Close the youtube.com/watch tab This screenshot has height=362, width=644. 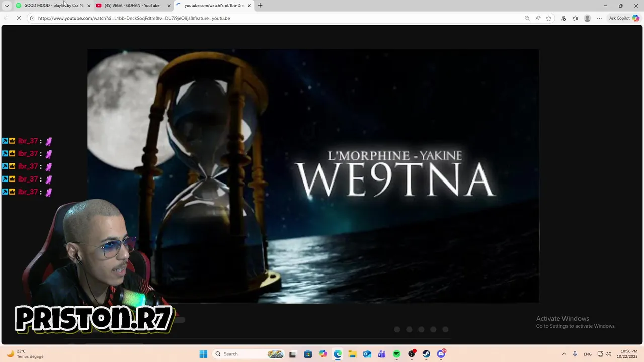pyautogui.click(x=249, y=6)
